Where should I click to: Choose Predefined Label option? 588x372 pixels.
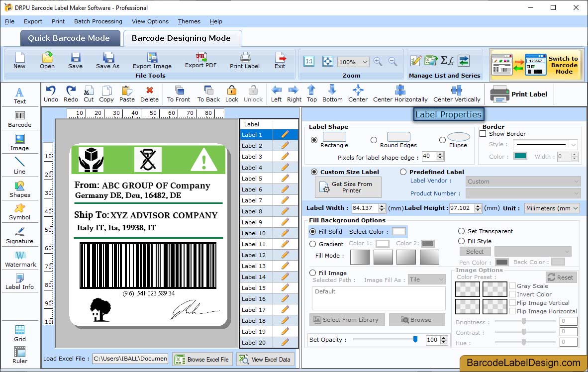tap(403, 172)
